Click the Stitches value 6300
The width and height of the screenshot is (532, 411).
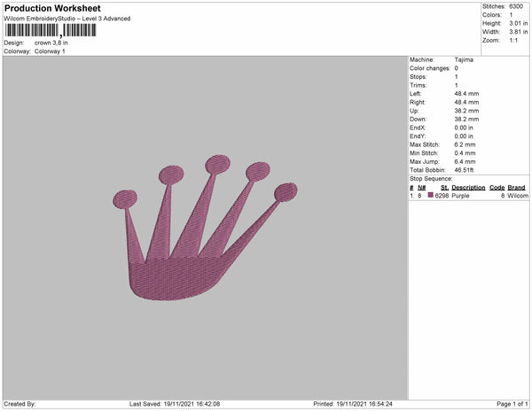point(516,6)
